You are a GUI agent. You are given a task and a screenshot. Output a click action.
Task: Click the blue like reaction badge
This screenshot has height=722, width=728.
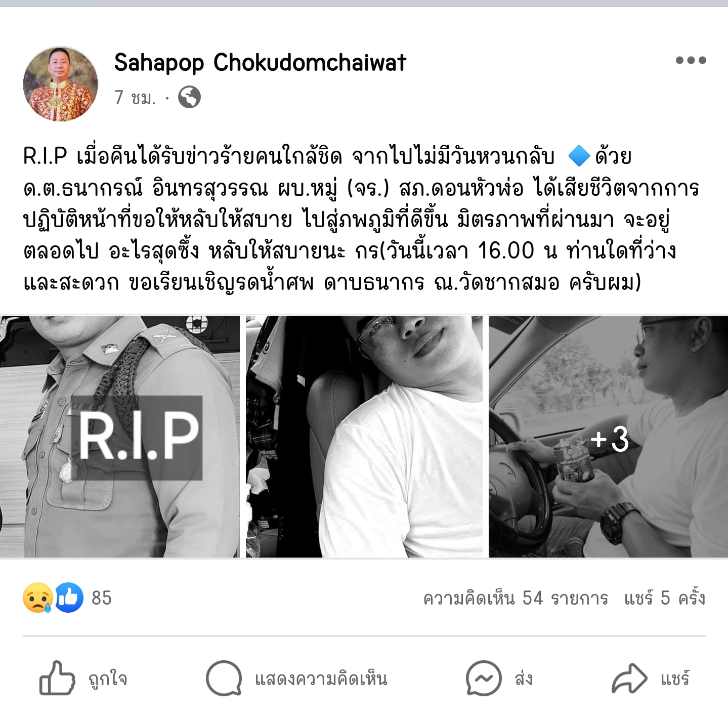click(x=69, y=598)
